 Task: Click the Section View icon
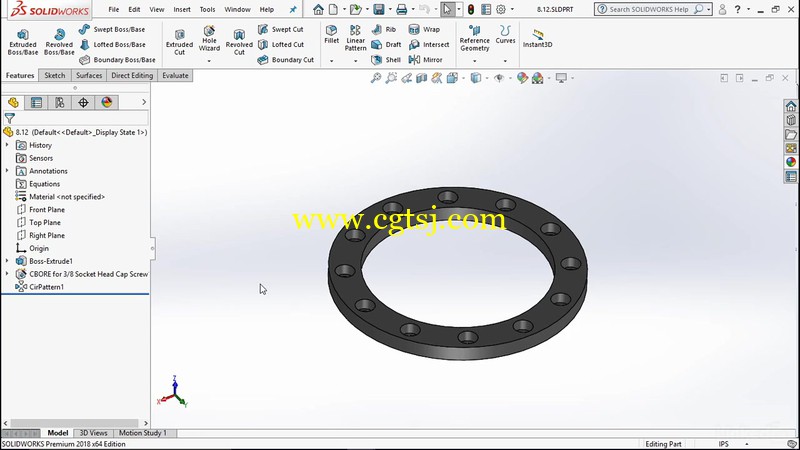pos(421,78)
